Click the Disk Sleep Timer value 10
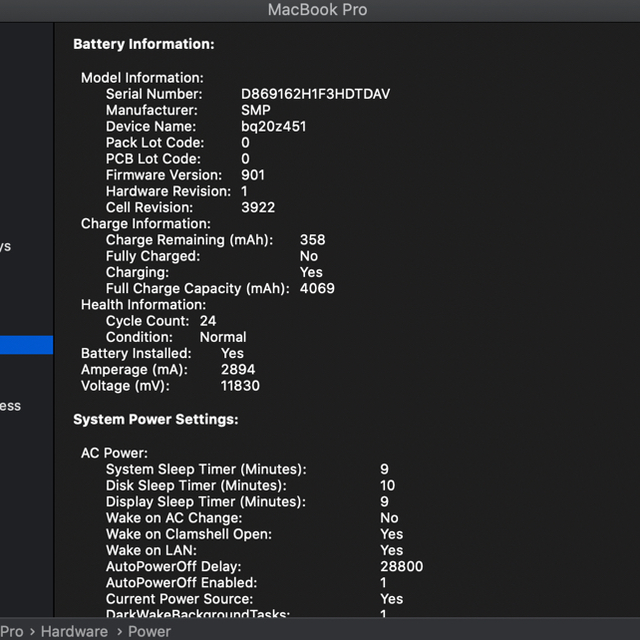 [387, 485]
